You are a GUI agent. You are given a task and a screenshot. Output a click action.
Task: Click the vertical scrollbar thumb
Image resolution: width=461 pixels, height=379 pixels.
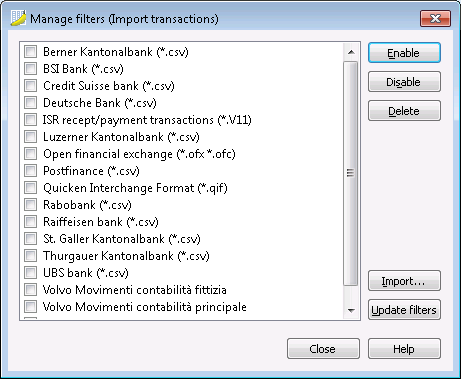pyautogui.click(x=351, y=173)
